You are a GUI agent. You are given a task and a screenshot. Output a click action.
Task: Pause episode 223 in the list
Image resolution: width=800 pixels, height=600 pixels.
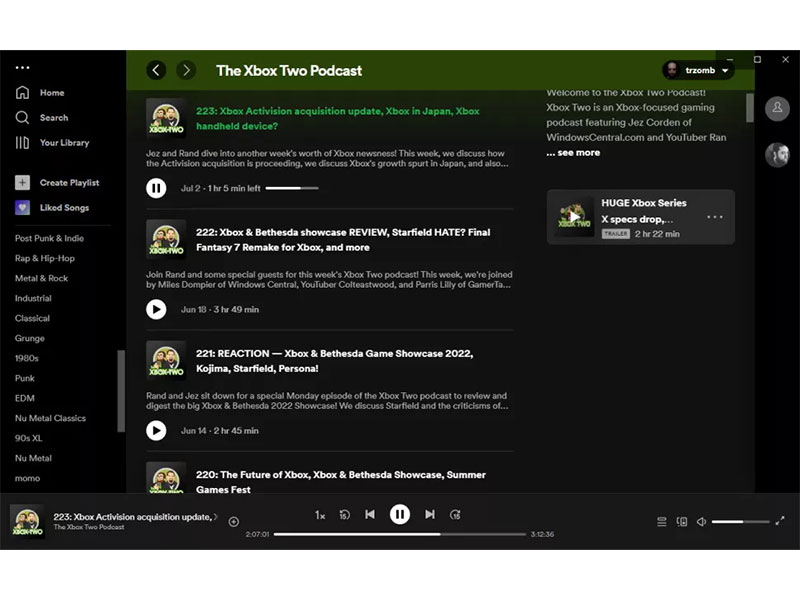point(156,188)
